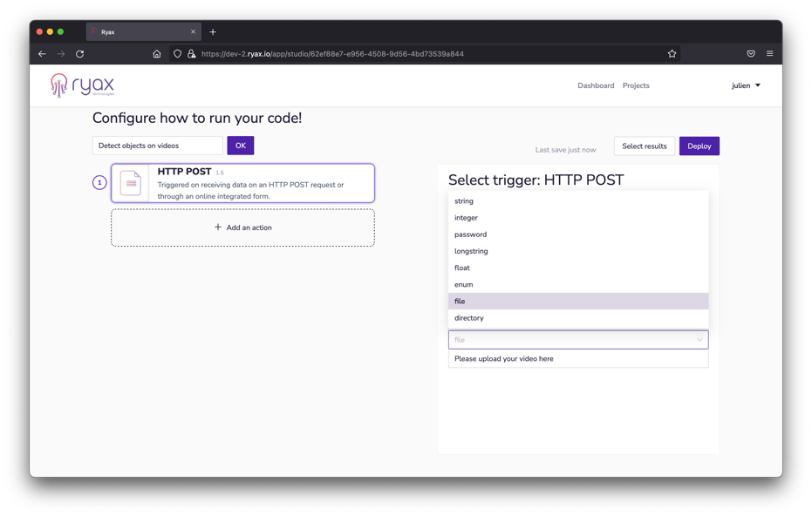Open the Dashboard nav item
Viewport: 812px width, 516px height.
pos(596,85)
